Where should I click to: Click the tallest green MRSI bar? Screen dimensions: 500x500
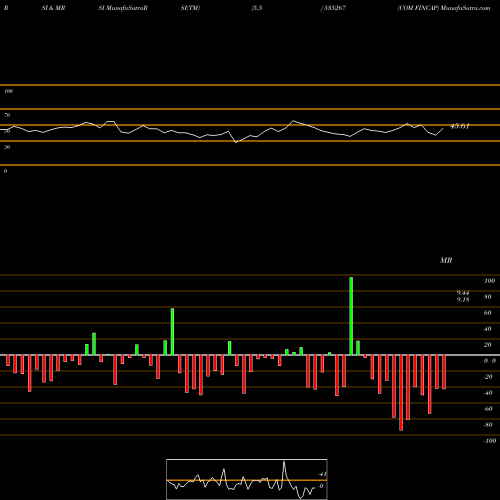[351, 316]
